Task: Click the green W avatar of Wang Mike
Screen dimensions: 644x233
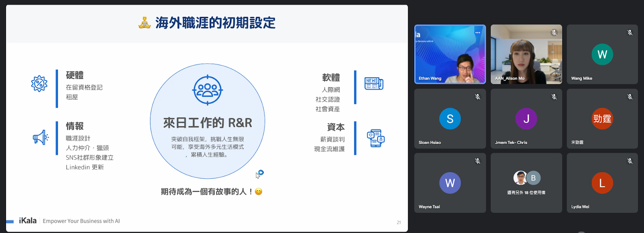Action: click(602, 54)
